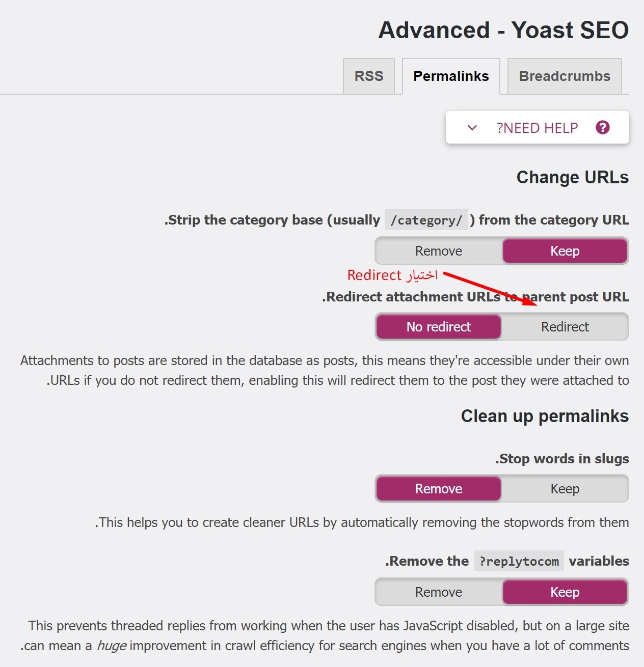Select Keep for category base

565,251
